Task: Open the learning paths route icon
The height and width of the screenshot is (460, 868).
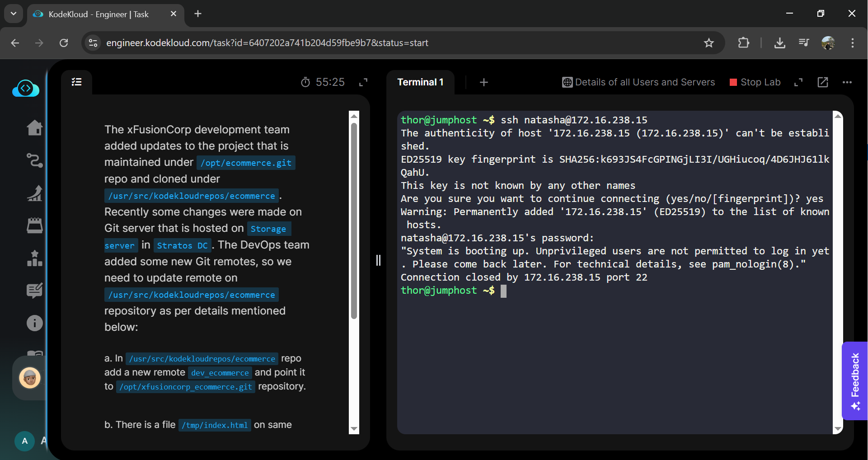Action: tap(35, 160)
